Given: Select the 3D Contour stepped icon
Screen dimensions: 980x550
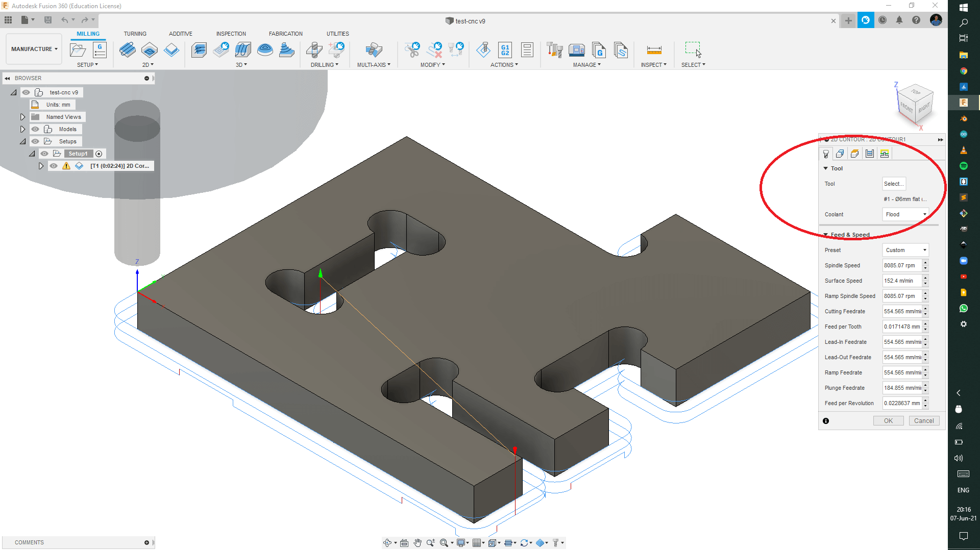Looking at the screenshot, I should tap(287, 50).
